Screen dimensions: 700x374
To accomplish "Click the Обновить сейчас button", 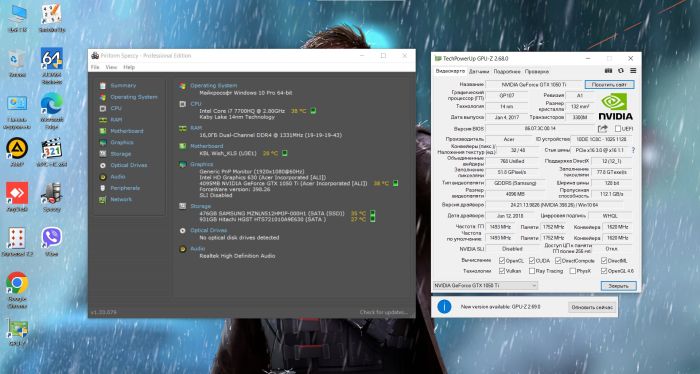I will (x=592, y=307).
